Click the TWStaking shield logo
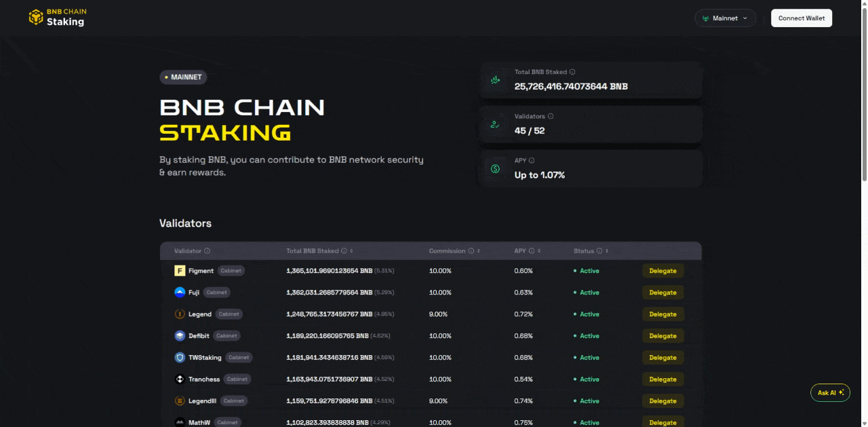Viewport: 868px width, 427px height. 180,358
